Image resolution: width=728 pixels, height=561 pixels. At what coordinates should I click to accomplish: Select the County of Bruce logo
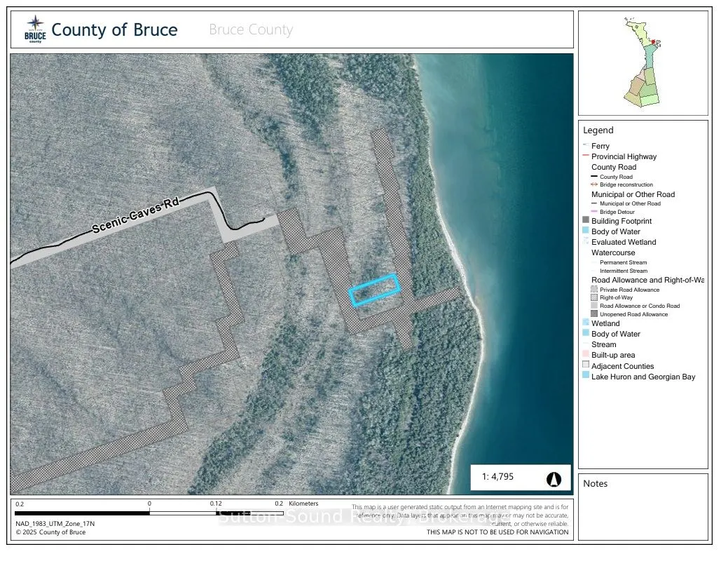35,27
